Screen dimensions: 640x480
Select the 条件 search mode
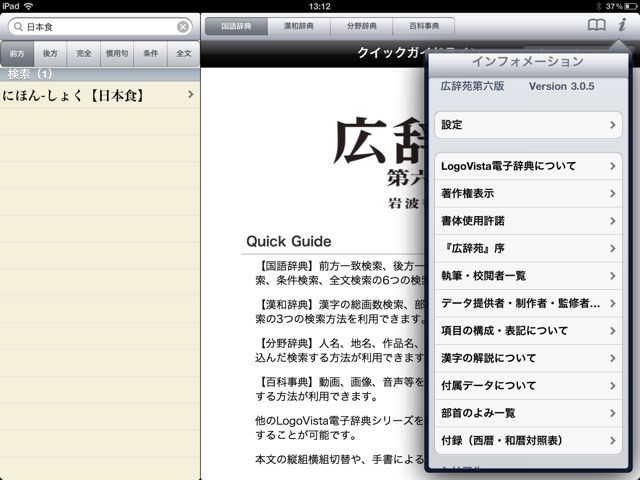151,53
